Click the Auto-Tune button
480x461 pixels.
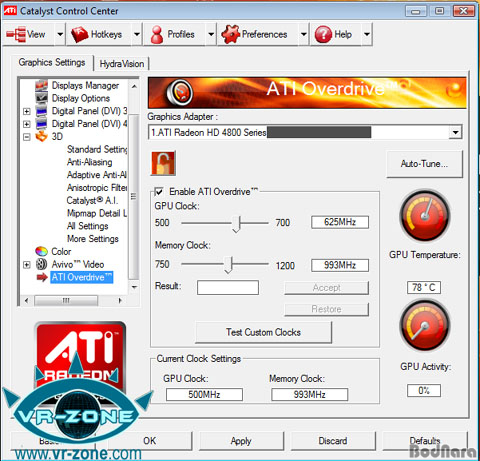[424, 164]
